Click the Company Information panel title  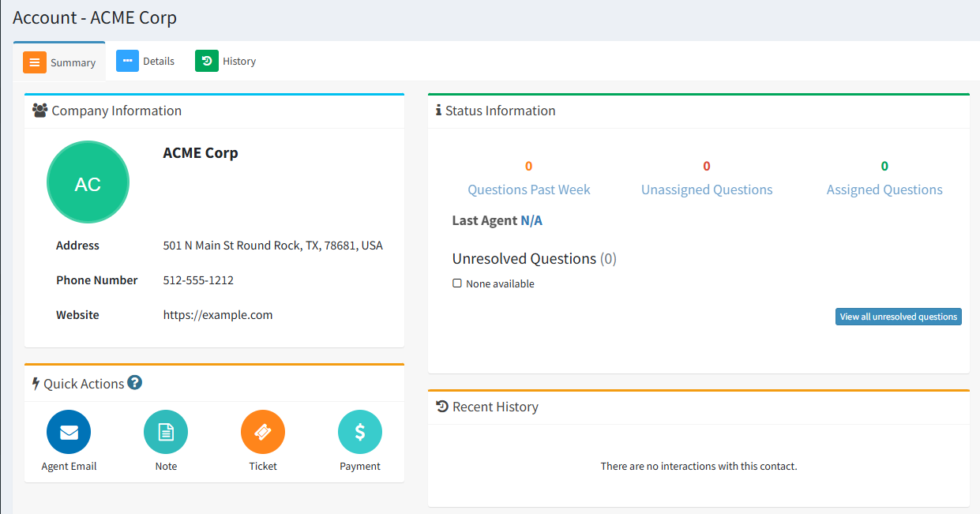[x=117, y=111]
